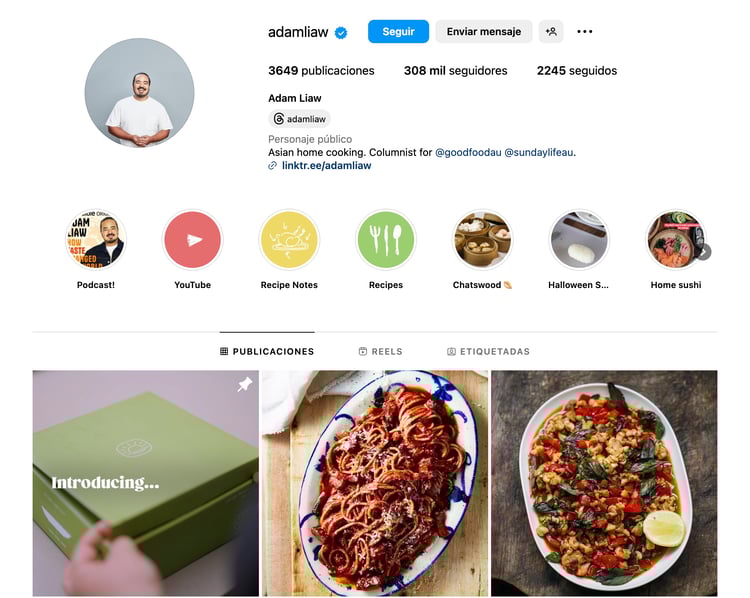Visit the @goodfoodau mention link
This screenshot has height=598, width=750.
pos(468,153)
